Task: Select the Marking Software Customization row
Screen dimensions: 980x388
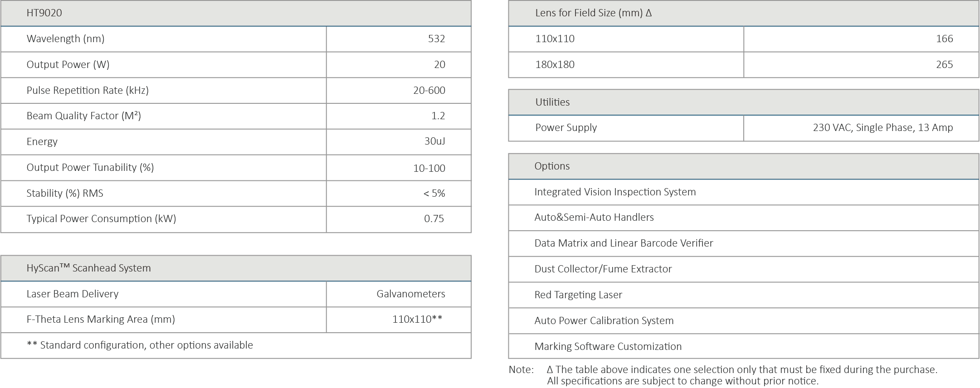Action: pos(608,347)
